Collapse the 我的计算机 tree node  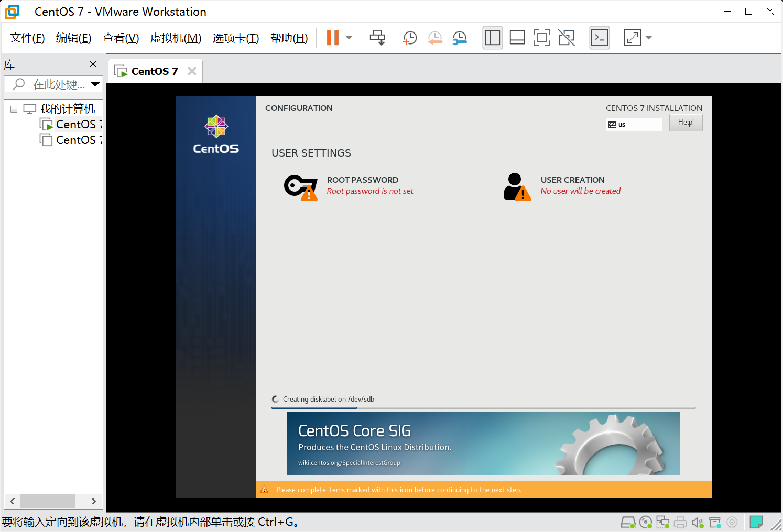tap(14, 109)
